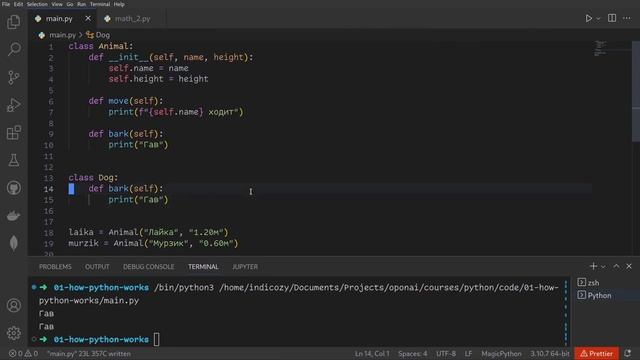
Task: Split the editor to the right
Action: coord(612,18)
